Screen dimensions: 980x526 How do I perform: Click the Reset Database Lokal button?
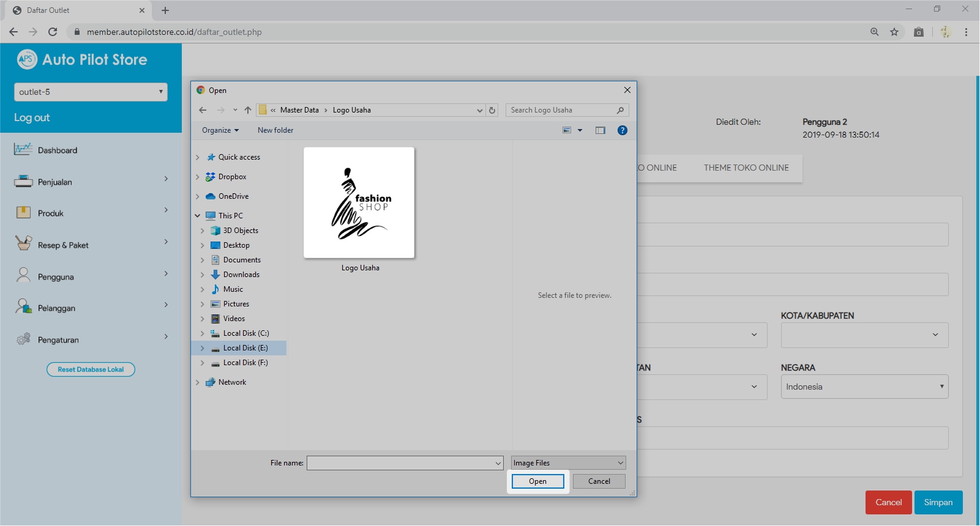tap(91, 369)
